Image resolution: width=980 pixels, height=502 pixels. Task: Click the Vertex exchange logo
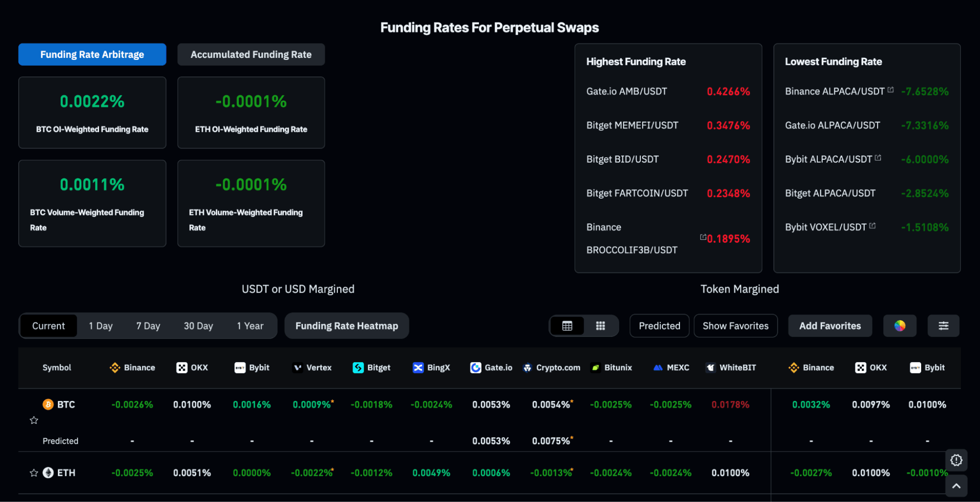point(298,368)
